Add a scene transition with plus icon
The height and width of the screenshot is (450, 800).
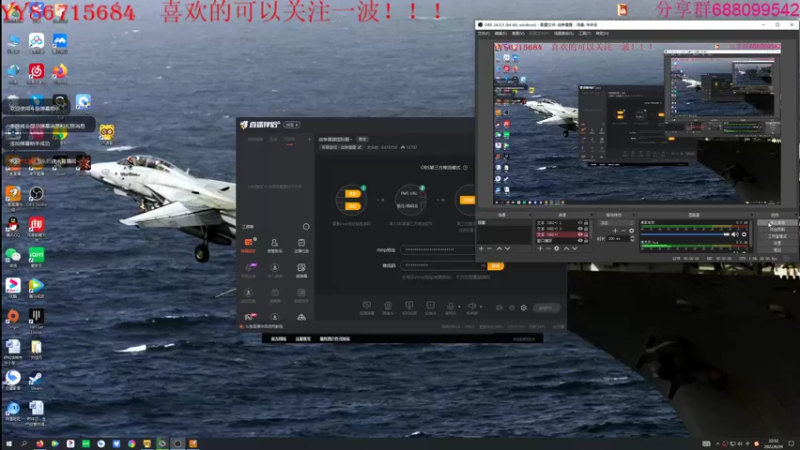point(615,231)
